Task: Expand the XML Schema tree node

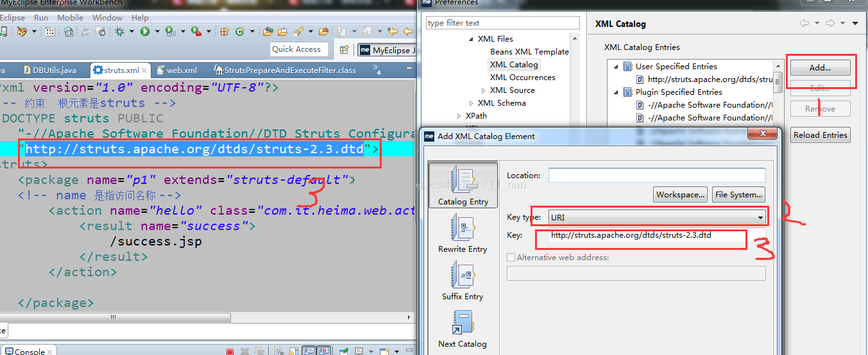Action: coord(472,103)
